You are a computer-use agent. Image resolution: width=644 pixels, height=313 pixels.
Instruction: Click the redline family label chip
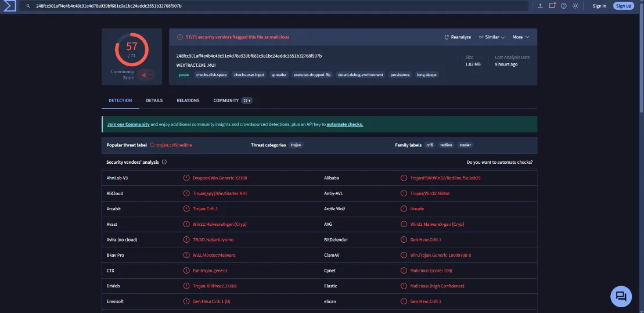(x=447, y=145)
